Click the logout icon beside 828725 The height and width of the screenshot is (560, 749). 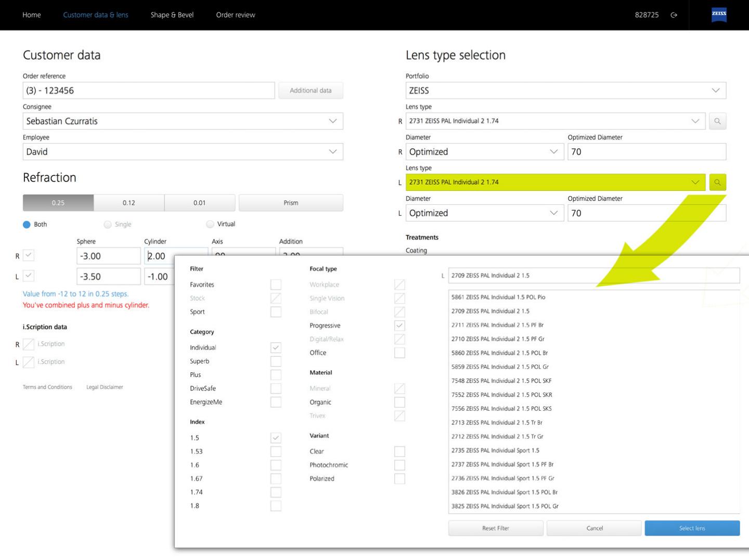[674, 15]
